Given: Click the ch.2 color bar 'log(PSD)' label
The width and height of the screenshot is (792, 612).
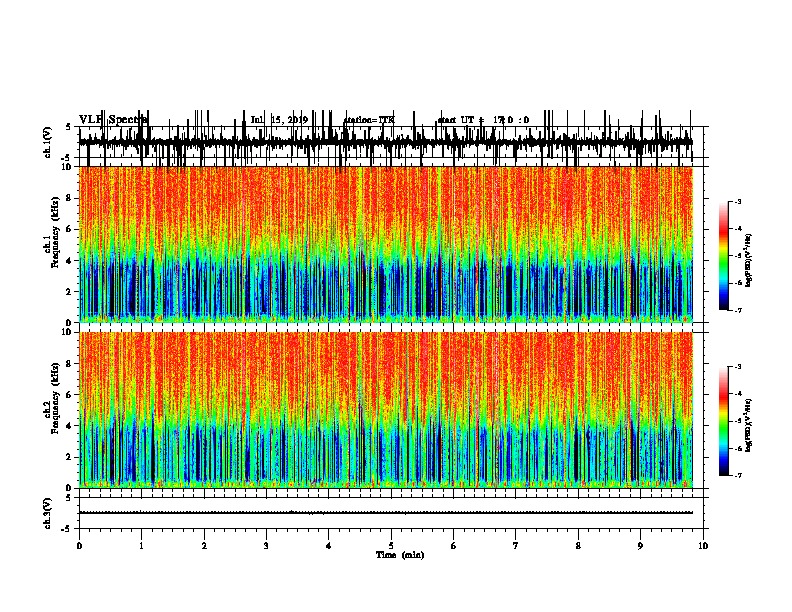Looking at the screenshot, I should (x=748, y=425).
